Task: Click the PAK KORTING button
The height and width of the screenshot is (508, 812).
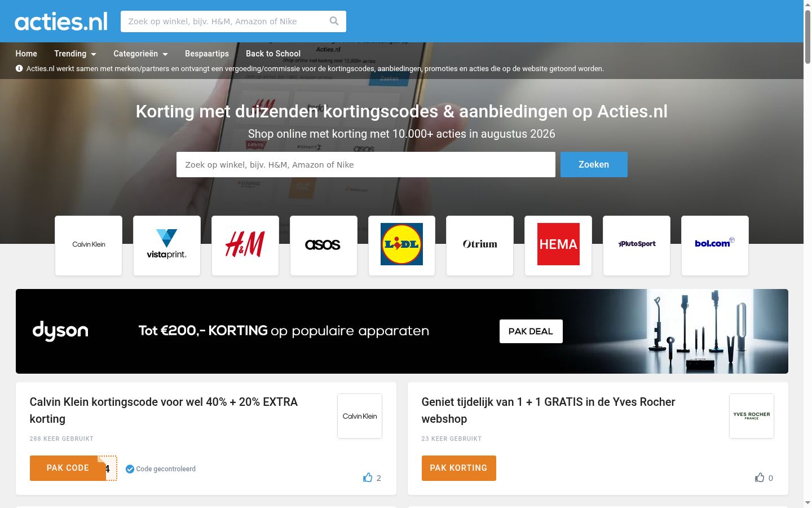Action: [458, 468]
